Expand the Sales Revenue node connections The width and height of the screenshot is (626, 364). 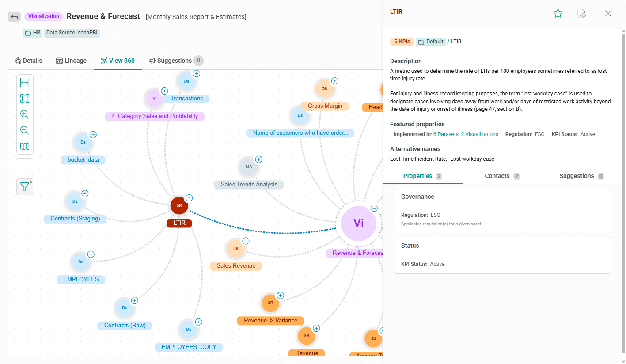[x=246, y=241]
